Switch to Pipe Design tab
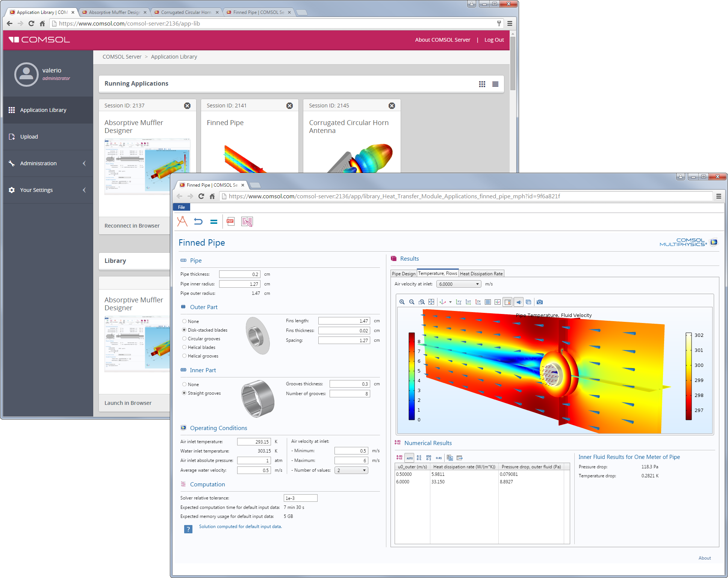 pyautogui.click(x=404, y=273)
